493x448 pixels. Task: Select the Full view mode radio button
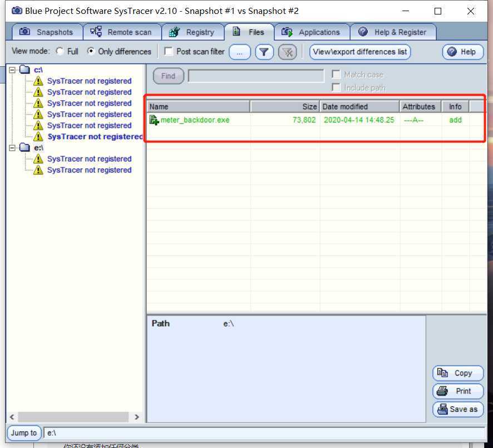[x=60, y=51]
